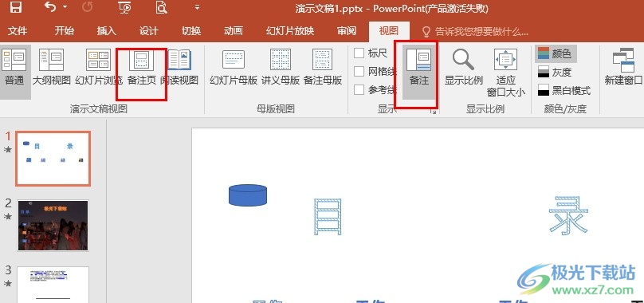Select the 录 text on the slide
The height and width of the screenshot is (303, 644).
(568, 216)
